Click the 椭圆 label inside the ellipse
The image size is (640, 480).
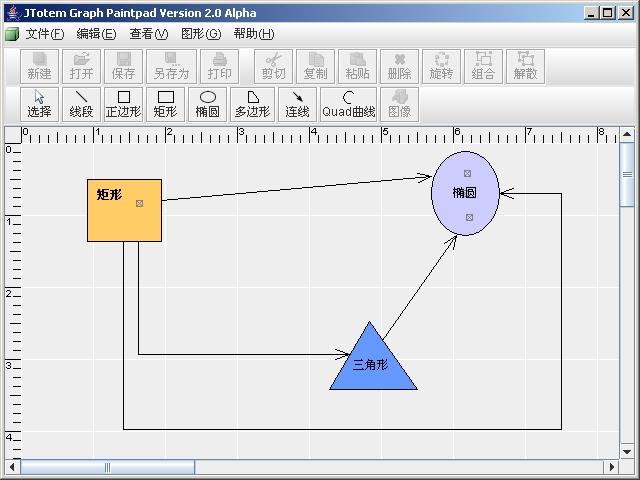point(464,193)
